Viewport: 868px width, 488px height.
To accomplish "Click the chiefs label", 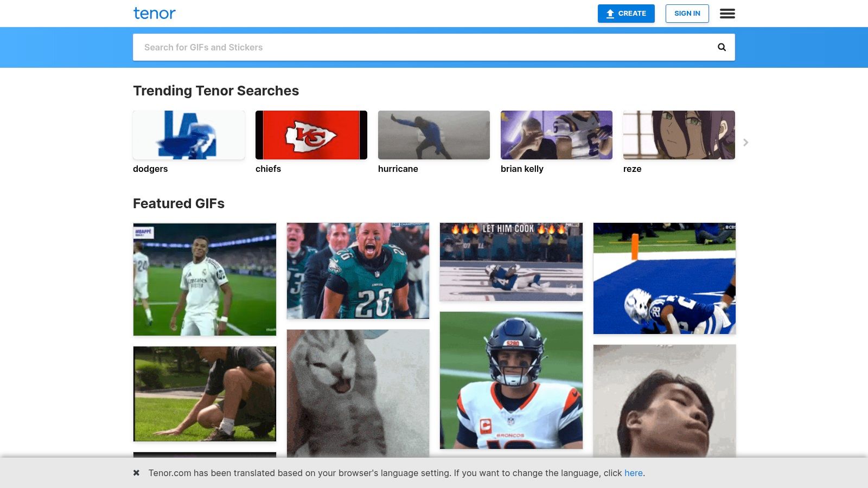I will point(268,169).
